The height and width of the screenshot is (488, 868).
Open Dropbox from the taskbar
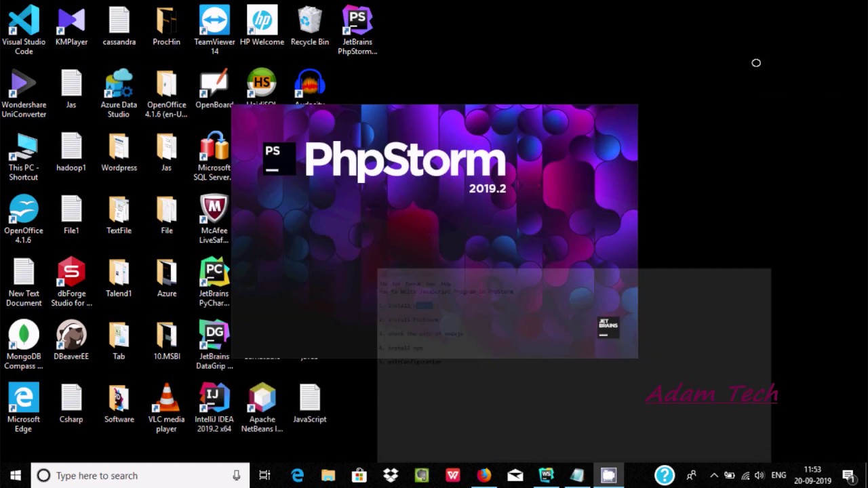[391, 475]
